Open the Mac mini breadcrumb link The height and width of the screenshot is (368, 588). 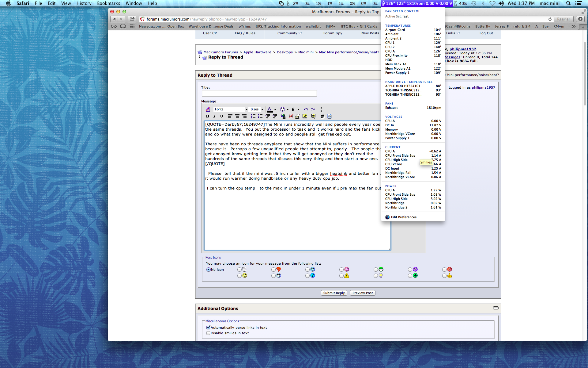pyautogui.click(x=306, y=52)
